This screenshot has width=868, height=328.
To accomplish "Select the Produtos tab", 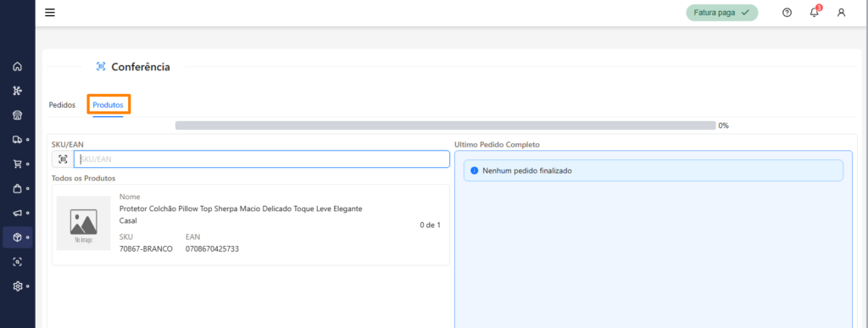I will point(108,105).
